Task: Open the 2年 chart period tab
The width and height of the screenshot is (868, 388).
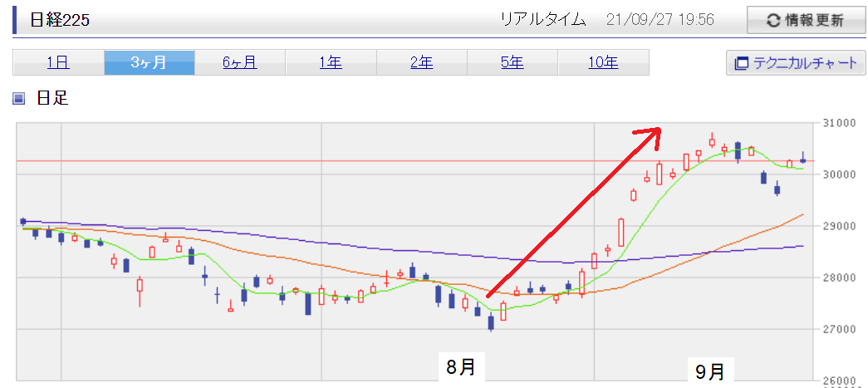Action: click(422, 62)
